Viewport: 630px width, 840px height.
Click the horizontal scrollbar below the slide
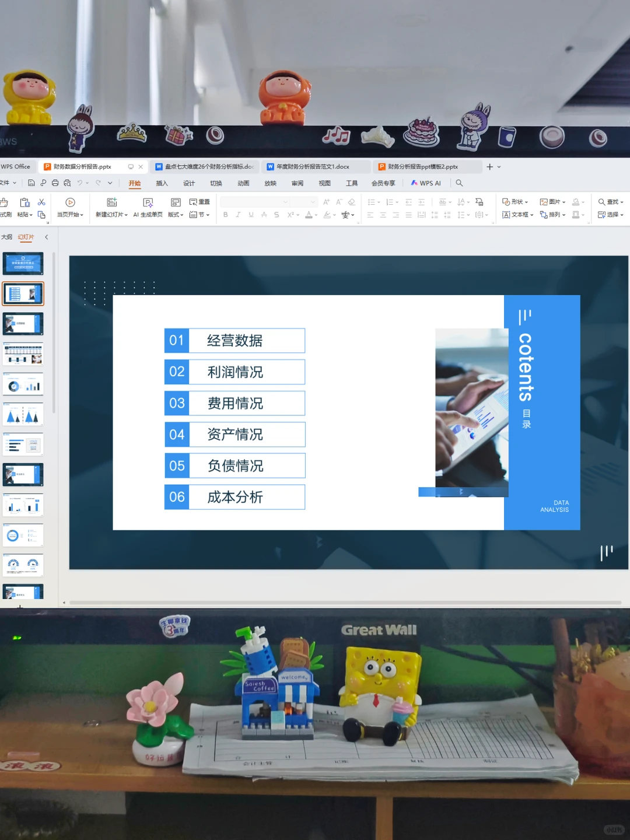345,603
